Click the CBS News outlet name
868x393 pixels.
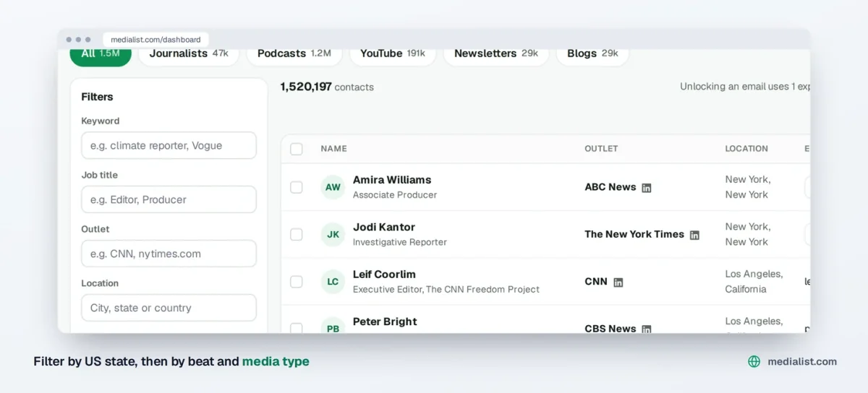pyautogui.click(x=610, y=328)
